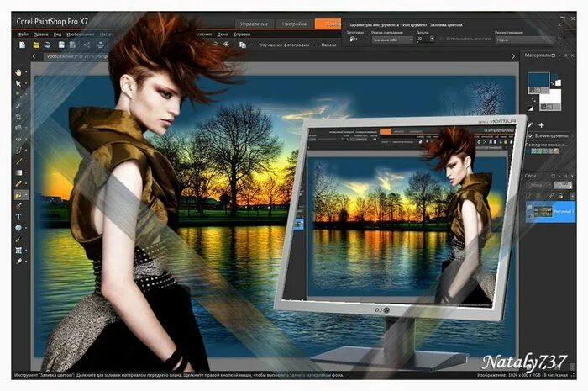Click the plus icon in Materials panel
Image resolution: width=588 pixels, height=391 pixels.
[541, 125]
